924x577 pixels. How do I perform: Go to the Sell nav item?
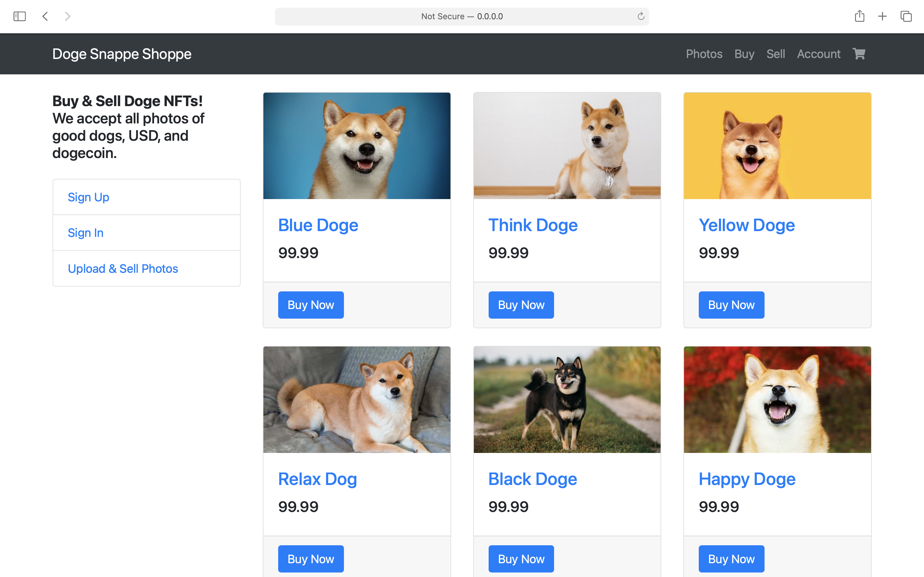tap(775, 54)
